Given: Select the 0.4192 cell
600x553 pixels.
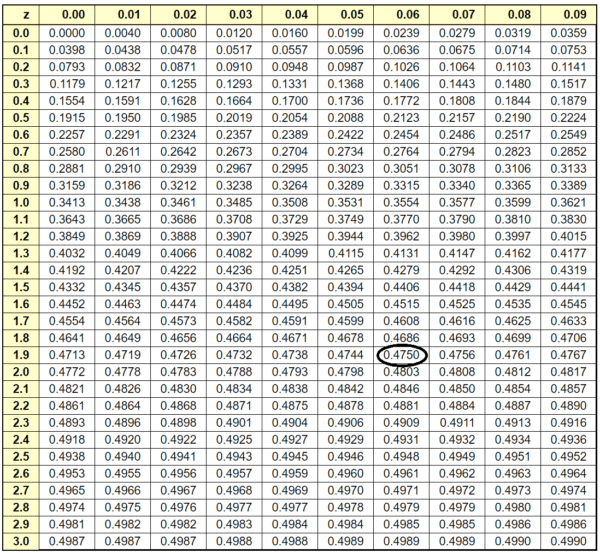Looking at the screenshot, I should click(67, 271).
